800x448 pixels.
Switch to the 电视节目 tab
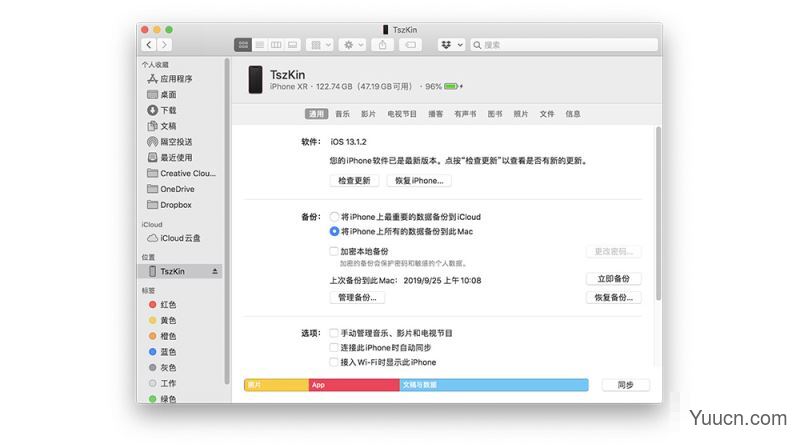click(402, 114)
